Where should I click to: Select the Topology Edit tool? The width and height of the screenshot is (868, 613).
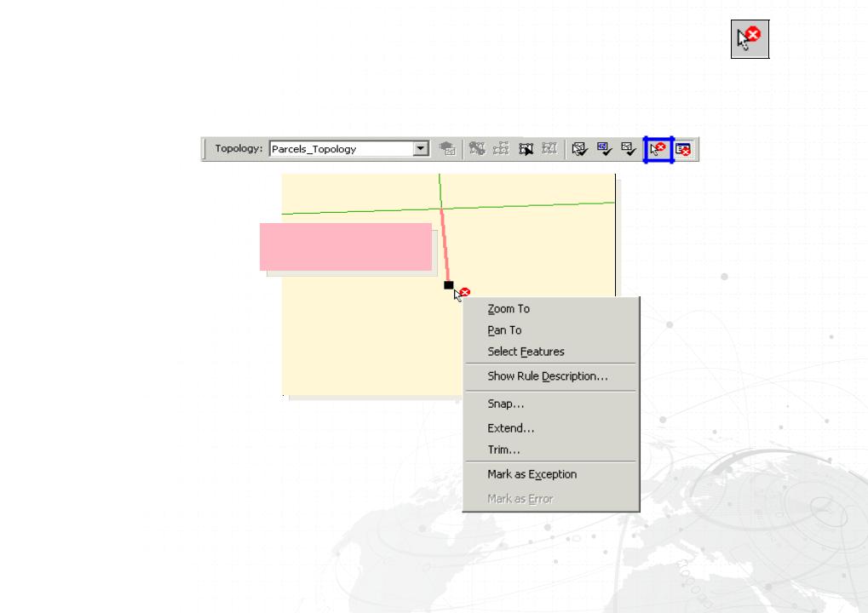point(526,149)
